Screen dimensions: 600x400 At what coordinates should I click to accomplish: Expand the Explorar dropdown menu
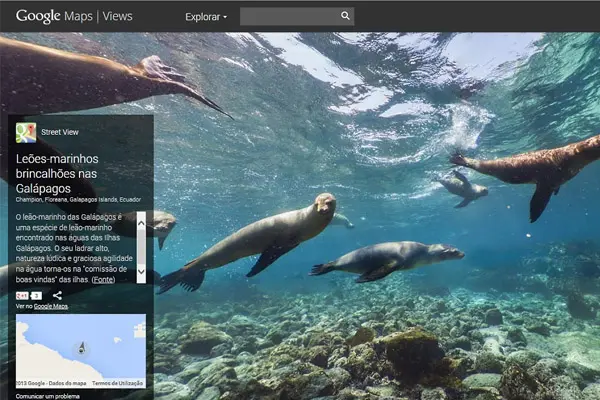206,17
